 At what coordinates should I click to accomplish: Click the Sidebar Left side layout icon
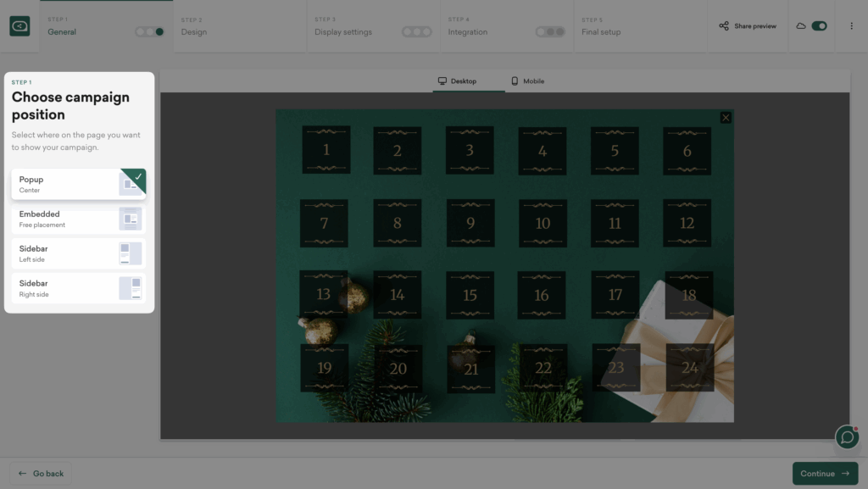tap(131, 253)
